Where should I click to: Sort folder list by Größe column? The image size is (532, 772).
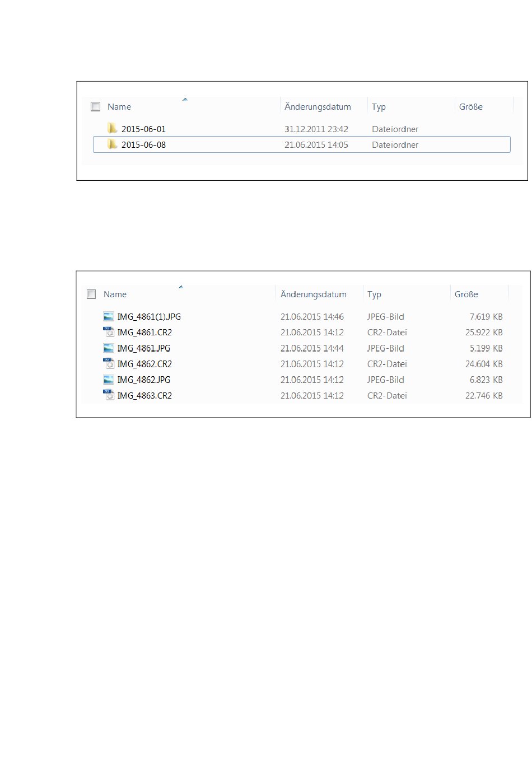471,106
